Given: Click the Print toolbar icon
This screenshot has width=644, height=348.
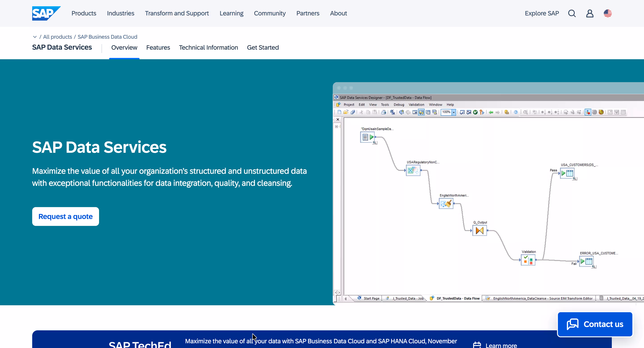Looking at the screenshot, I should pyautogui.click(x=384, y=112).
